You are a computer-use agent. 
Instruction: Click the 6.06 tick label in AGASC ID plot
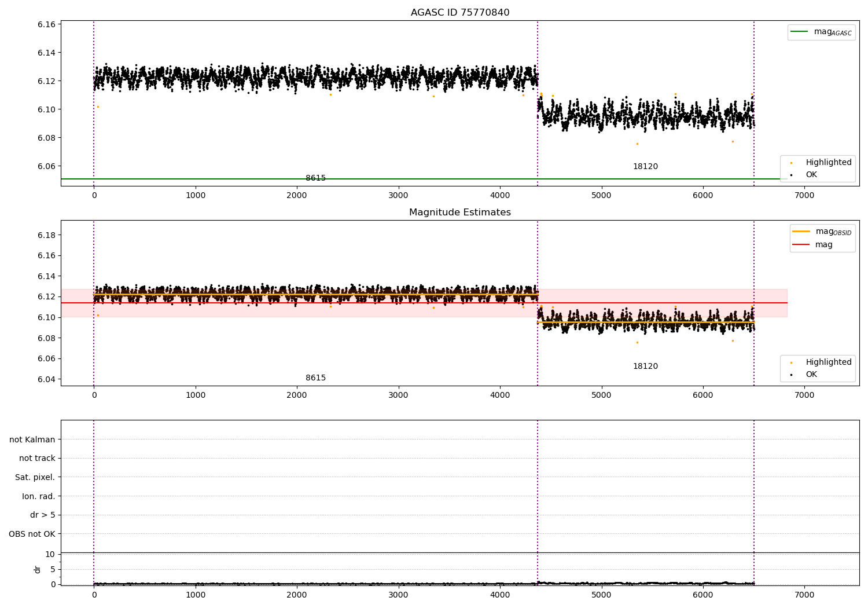point(46,166)
